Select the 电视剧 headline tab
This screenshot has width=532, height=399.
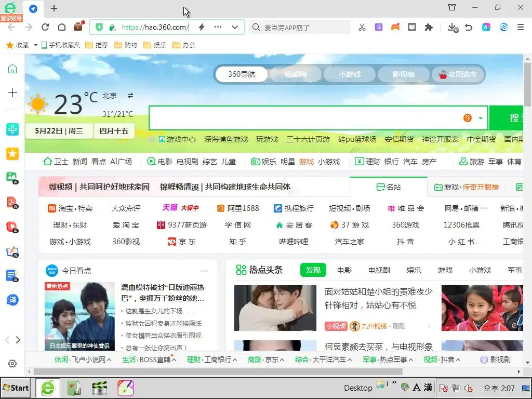(379, 270)
